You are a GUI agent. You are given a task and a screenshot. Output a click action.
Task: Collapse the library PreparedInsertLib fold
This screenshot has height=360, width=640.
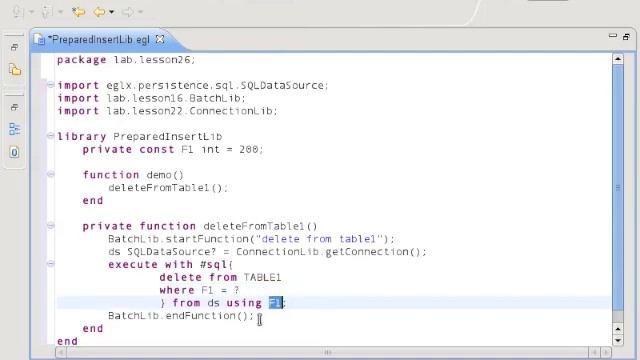pyautogui.click(x=51, y=136)
